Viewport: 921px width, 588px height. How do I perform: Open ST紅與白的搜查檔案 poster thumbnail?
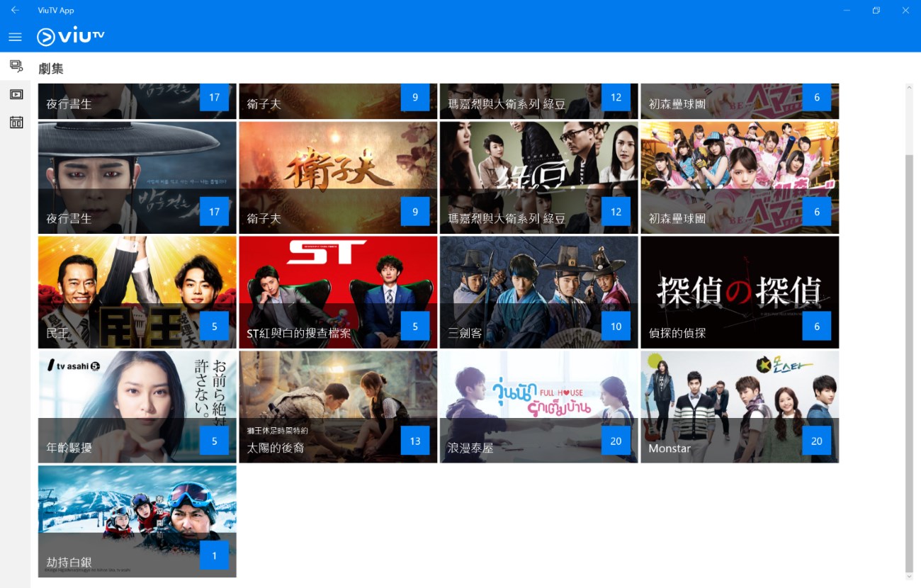(x=338, y=292)
